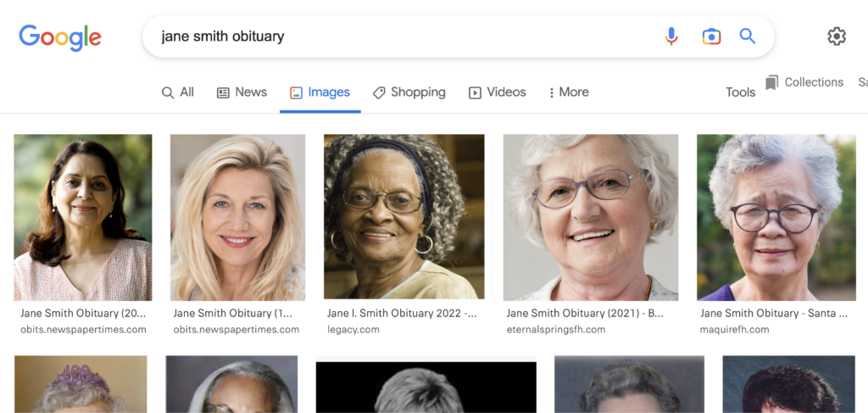The image size is (868, 413).
Task: Open the Videos tab
Action: (498, 92)
